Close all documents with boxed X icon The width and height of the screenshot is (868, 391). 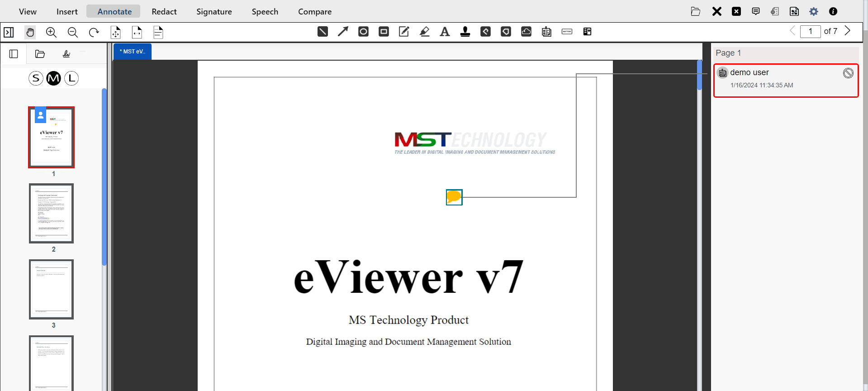tap(736, 11)
